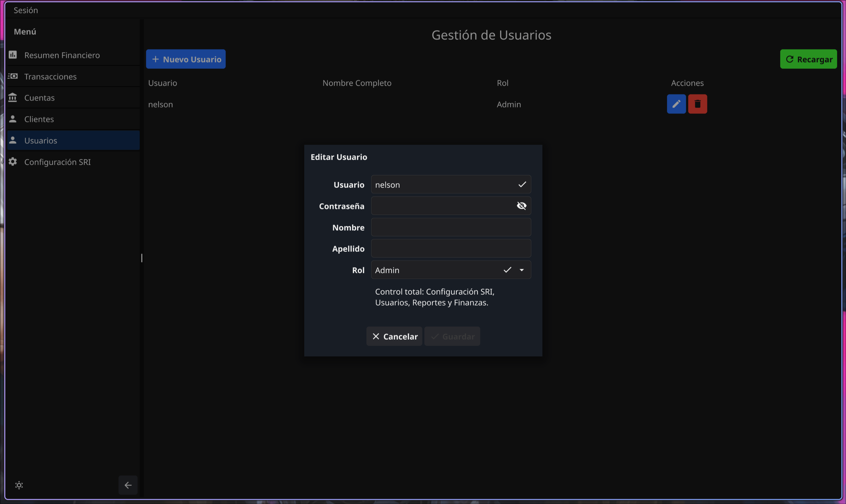Click the brightness theme icon at bottom left
Viewport: 846px width, 504px height.
[x=19, y=485]
